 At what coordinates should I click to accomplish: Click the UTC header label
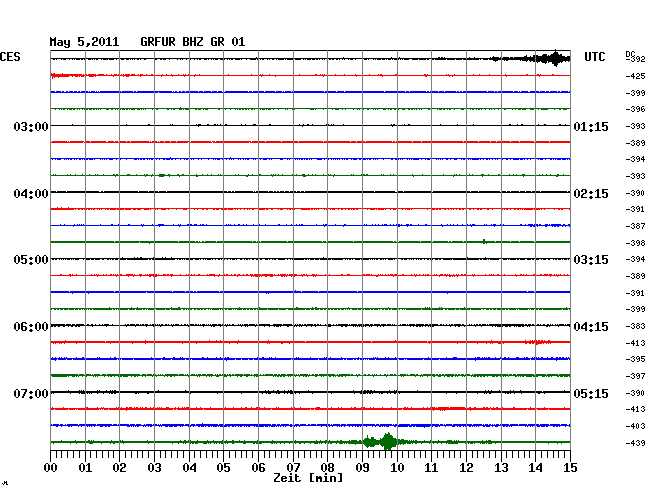tap(594, 57)
